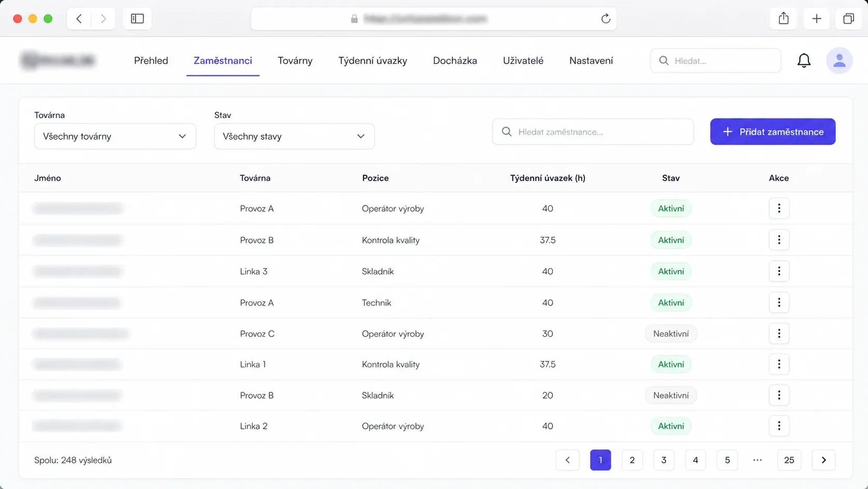Open actions menu for first Provoz A operator row
This screenshot has width=868, height=489.
point(779,208)
